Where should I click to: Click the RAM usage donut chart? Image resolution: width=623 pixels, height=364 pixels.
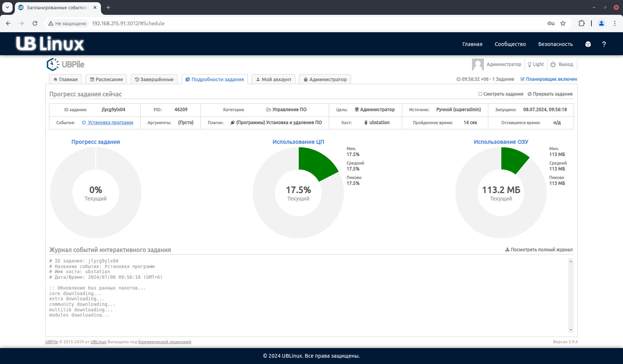(501, 193)
